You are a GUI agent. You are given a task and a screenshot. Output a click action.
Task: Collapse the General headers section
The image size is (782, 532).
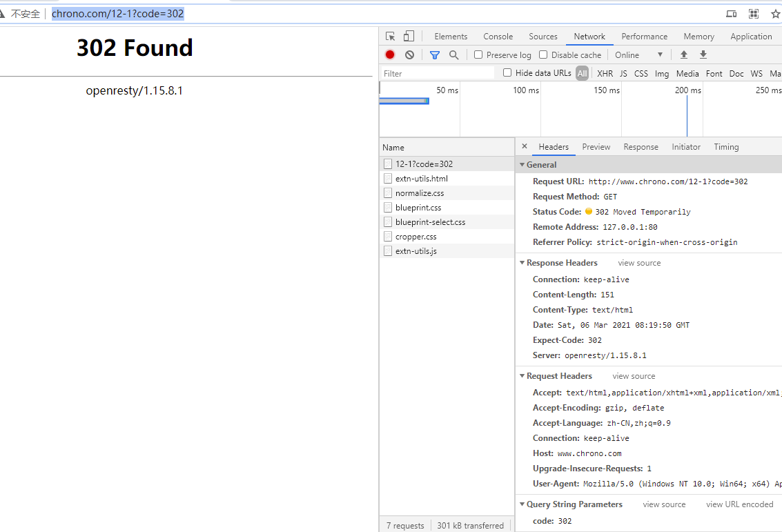pyautogui.click(x=522, y=165)
